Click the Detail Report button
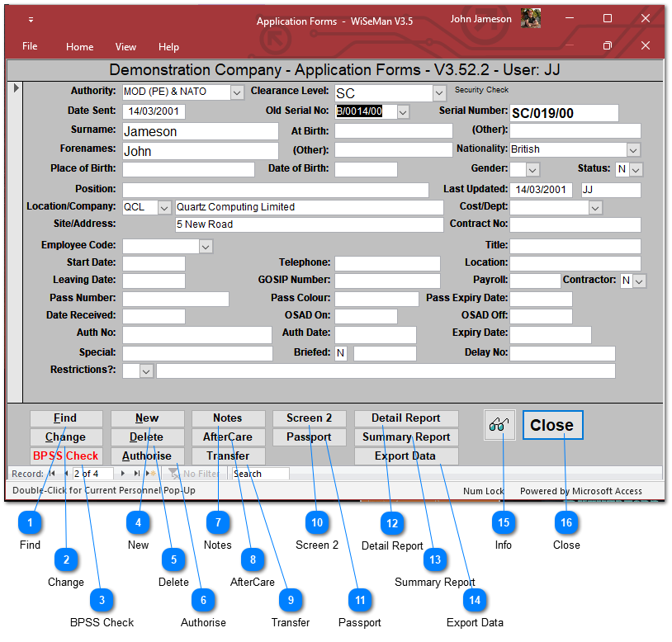This screenshot has width=672, height=642. click(x=405, y=418)
